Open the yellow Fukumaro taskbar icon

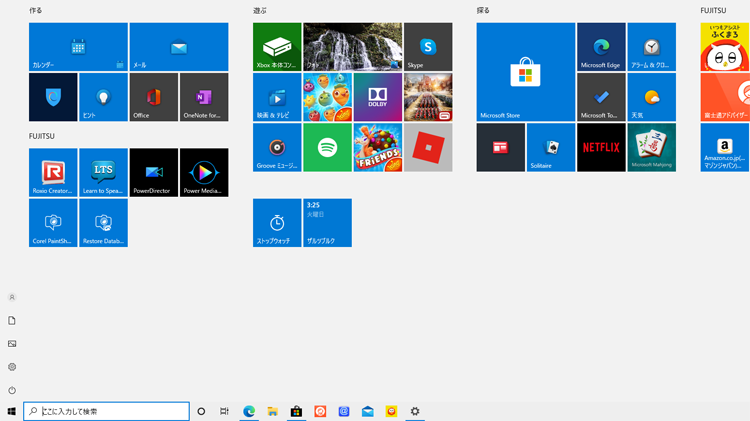click(391, 411)
